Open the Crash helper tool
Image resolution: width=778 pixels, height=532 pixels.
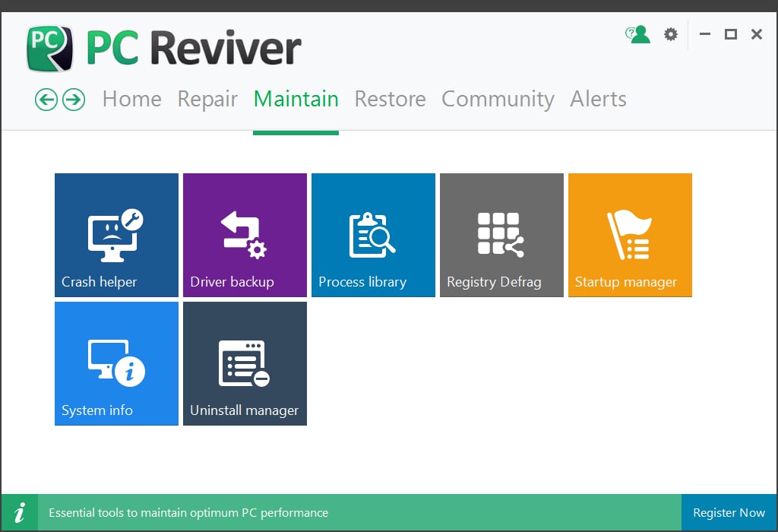(x=116, y=234)
